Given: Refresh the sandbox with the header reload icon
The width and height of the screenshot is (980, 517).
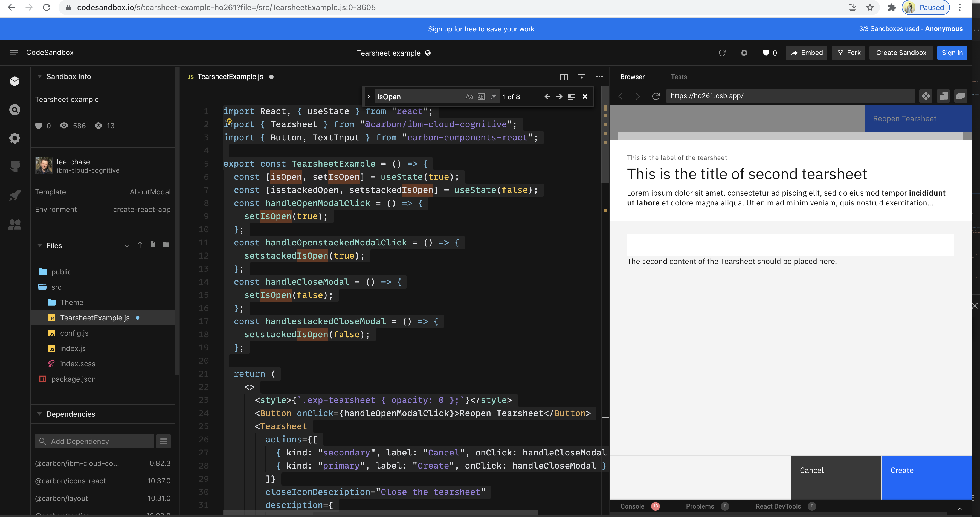Looking at the screenshot, I should click(722, 53).
